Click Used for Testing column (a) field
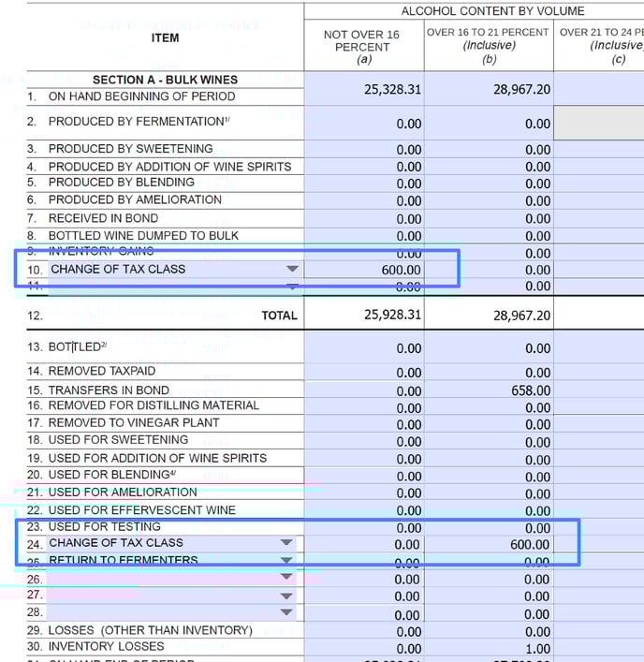644x662 pixels. coord(364,528)
